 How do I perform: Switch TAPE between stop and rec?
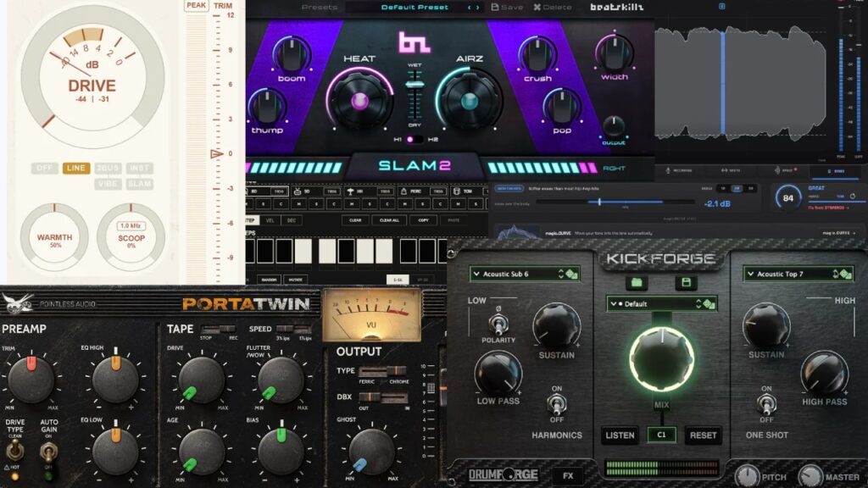(219, 329)
